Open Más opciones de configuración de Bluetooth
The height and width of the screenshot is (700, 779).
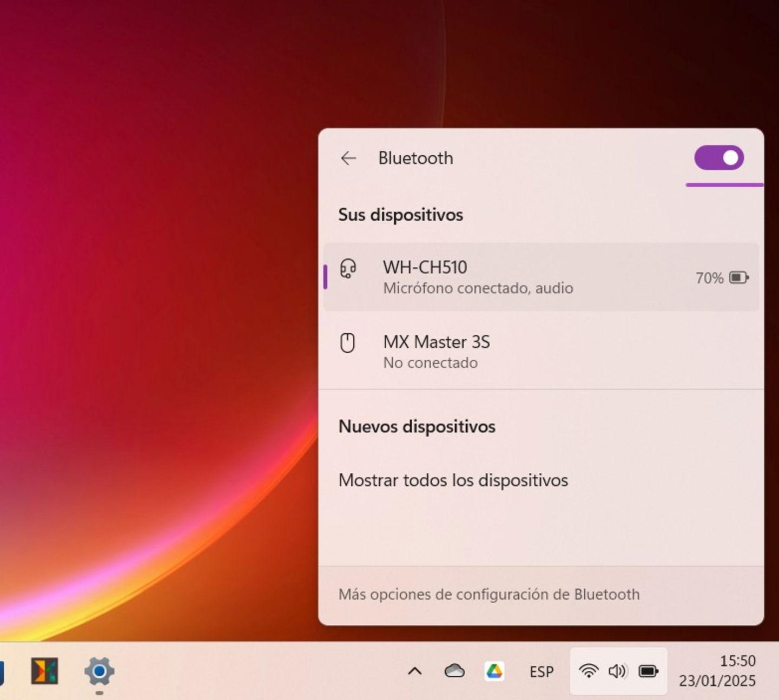pos(489,594)
